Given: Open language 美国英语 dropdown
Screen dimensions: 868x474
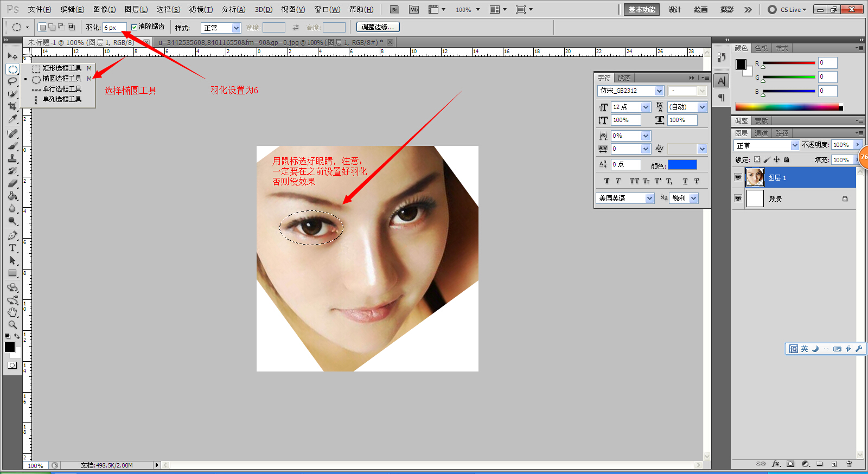Looking at the screenshot, I should coord(625,198).
